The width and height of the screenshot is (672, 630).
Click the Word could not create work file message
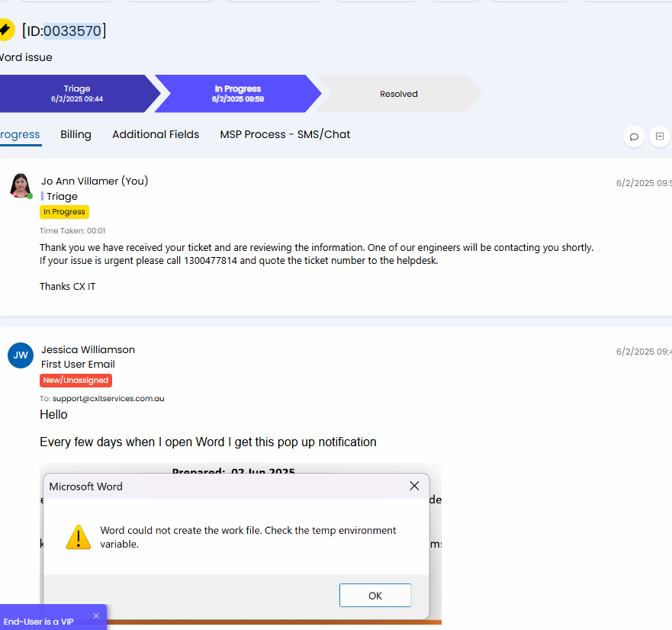pyautogui.click(x=248, y=537)
